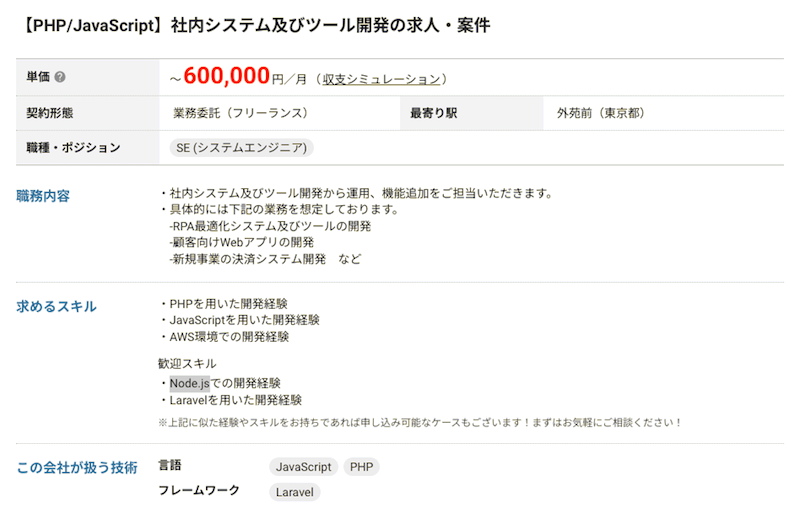This screenshot has height=514, width=800.
Task: Click the 業務委託（フリーランス） contract value
Action: point(240,113)
